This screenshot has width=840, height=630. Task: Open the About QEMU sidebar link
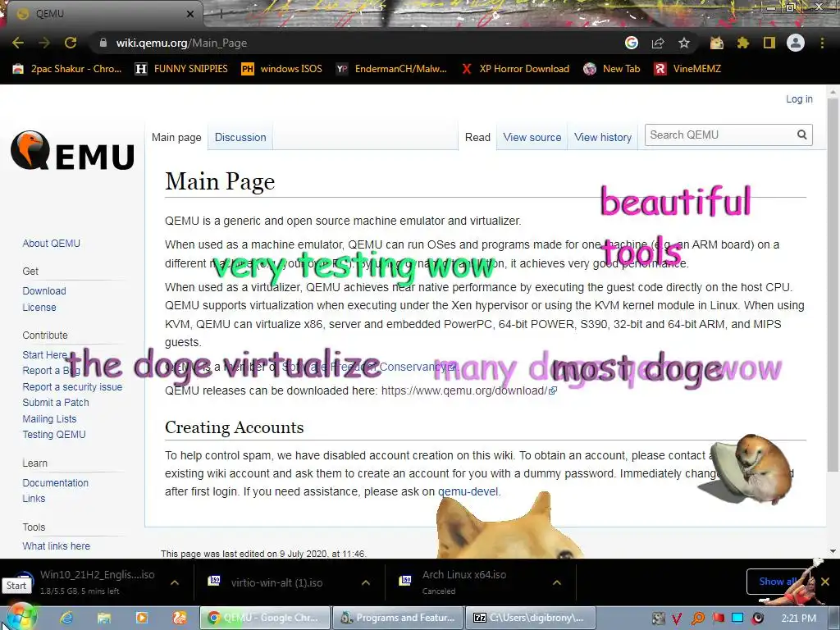52,243
